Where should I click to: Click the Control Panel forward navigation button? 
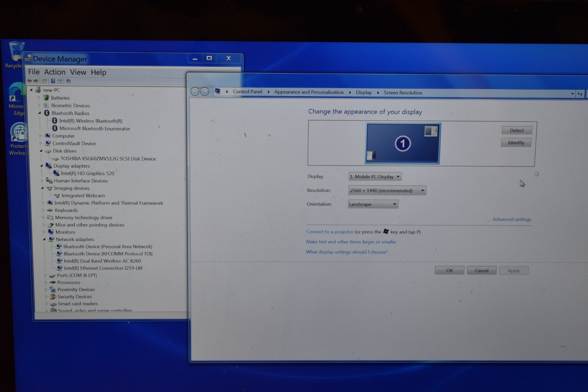(x=205, y=91)
